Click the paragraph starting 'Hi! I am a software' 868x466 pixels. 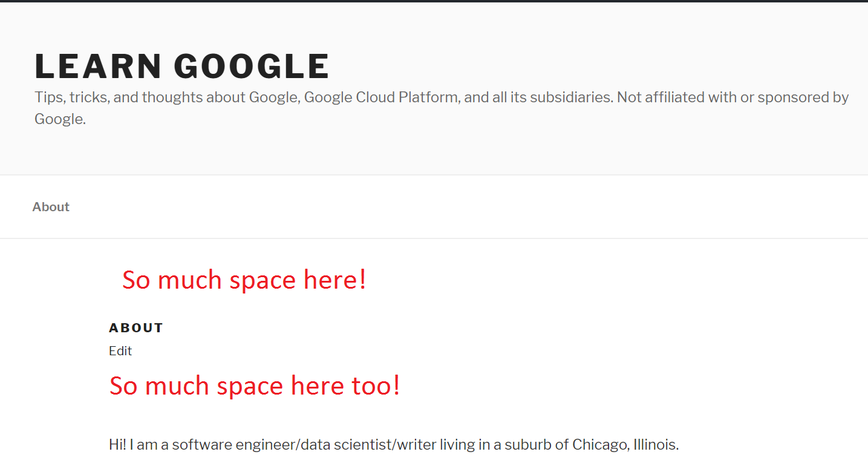tap(394, 445)
